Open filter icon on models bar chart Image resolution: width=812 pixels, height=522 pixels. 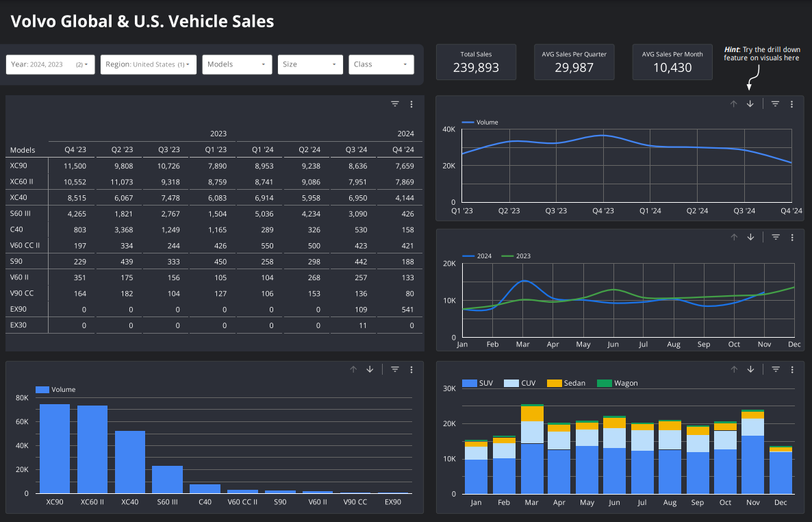click(395, 370)
